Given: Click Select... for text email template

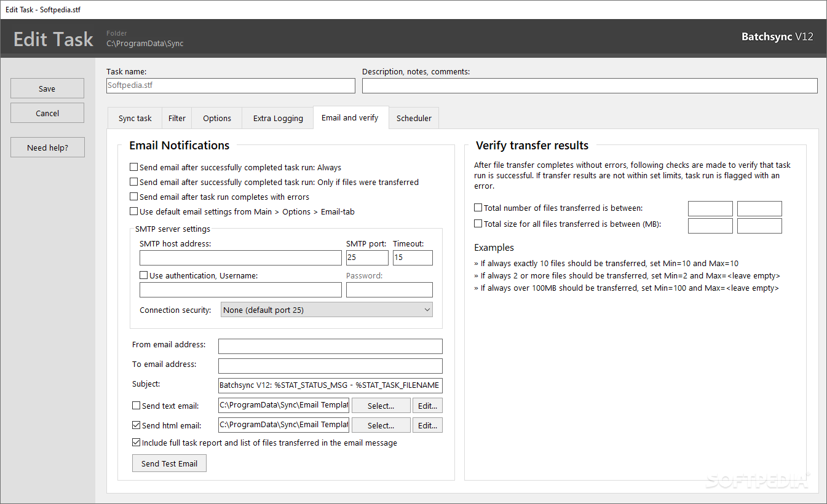Looking at the screenshot, I should click(381, 406).
